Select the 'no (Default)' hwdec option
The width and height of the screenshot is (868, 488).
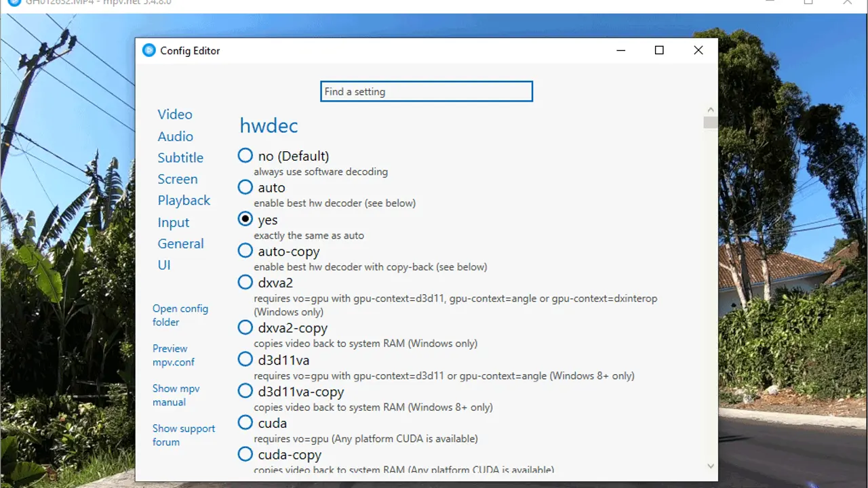(245, 156)
